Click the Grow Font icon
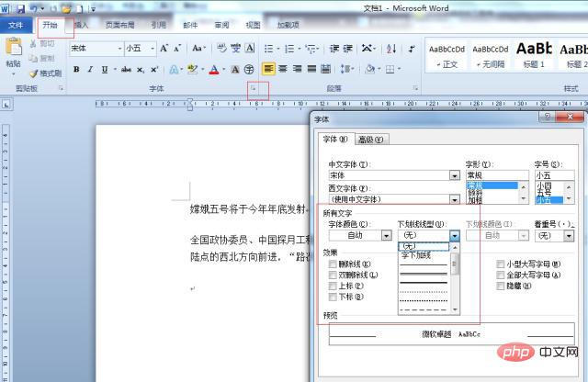Screen dimensions: 588x382 (164, 48)
